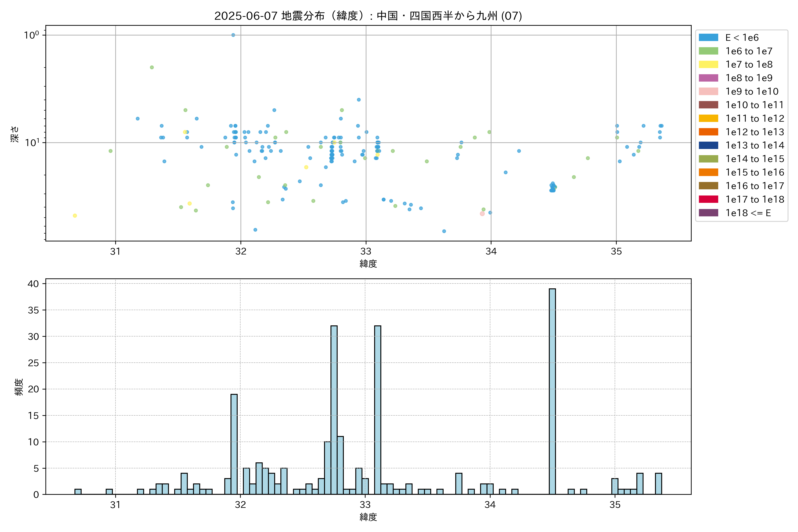The width and height of the screenshot is (798, 532).
Task: Click the yellow scatter point at far left
Action: [75, 215]
